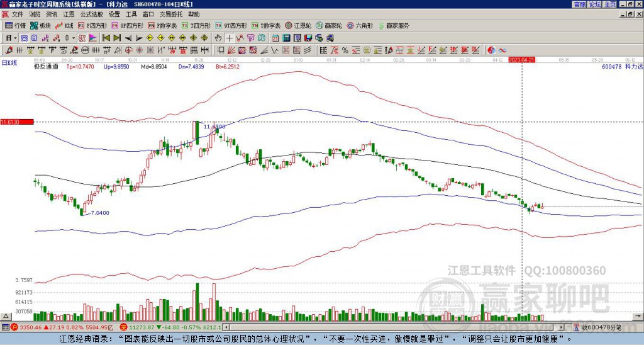Open the 江恩轮 tool

pos(299,25)
